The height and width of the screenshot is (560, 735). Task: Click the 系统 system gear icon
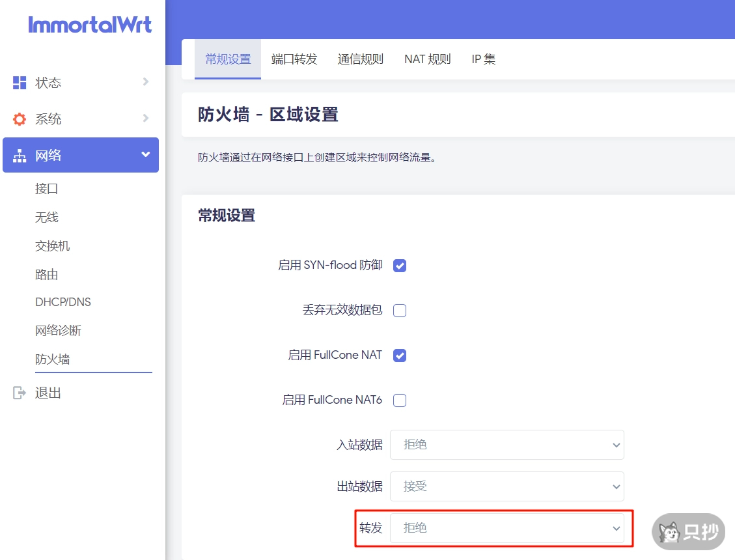[x=20, y=119]
